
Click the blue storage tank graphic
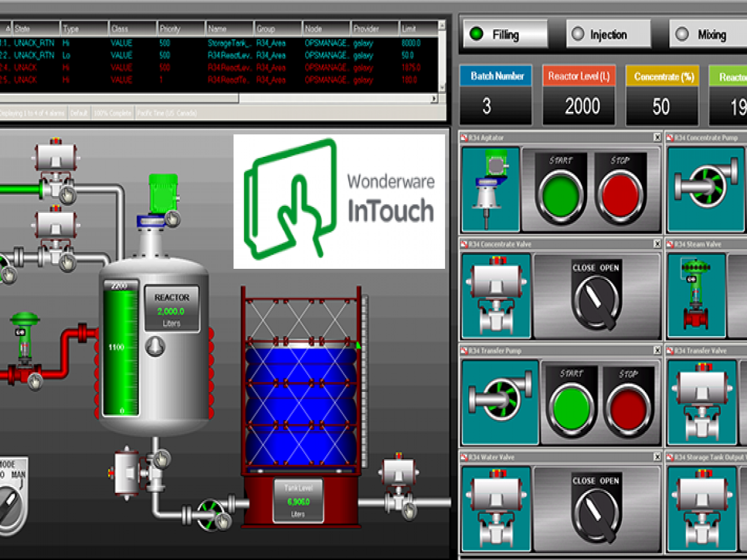coord(302,404)
